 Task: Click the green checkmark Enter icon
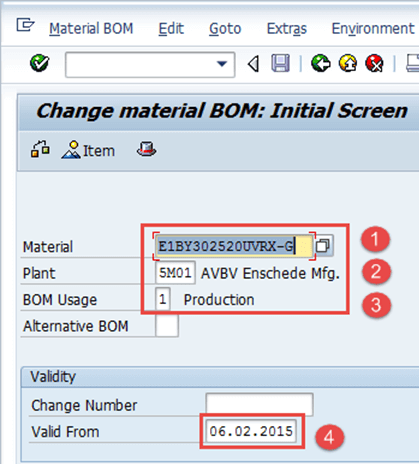40,63
